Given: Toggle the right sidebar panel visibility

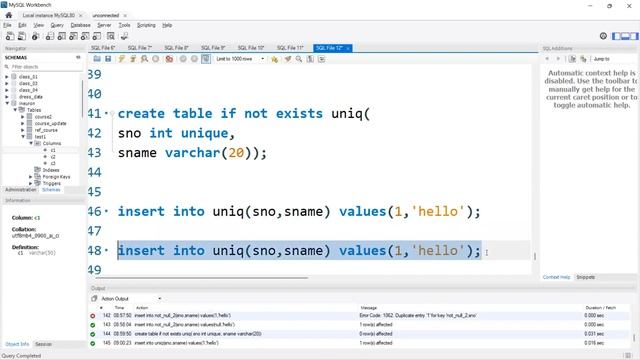Looking at the screenshot, I should 634,36.
